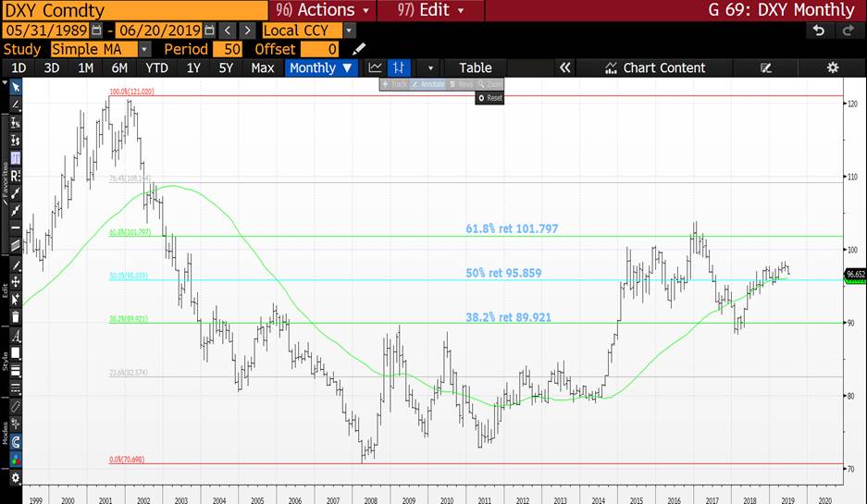Screen dimensions: 867x504
Task: Open the Monthly periodicity dropdown
Action: click(x=321, y=68)
